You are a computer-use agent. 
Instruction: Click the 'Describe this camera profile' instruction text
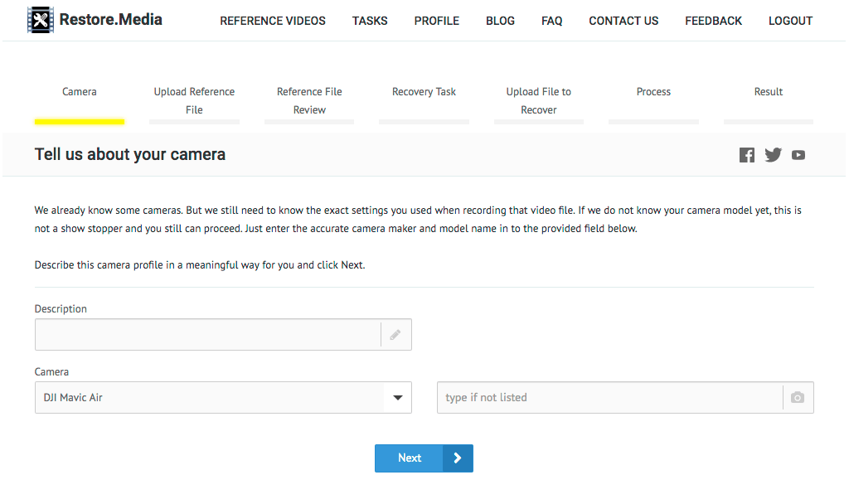coord(200,264)
